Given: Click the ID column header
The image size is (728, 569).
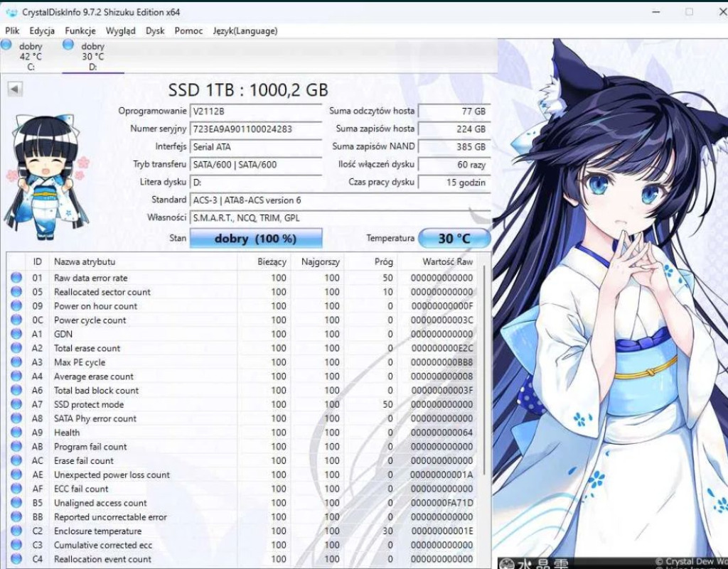Looking at the screenshot, I should point(37,261).
